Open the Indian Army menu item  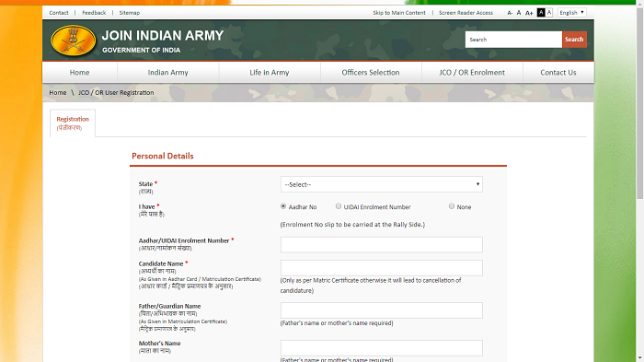(168, 73)
